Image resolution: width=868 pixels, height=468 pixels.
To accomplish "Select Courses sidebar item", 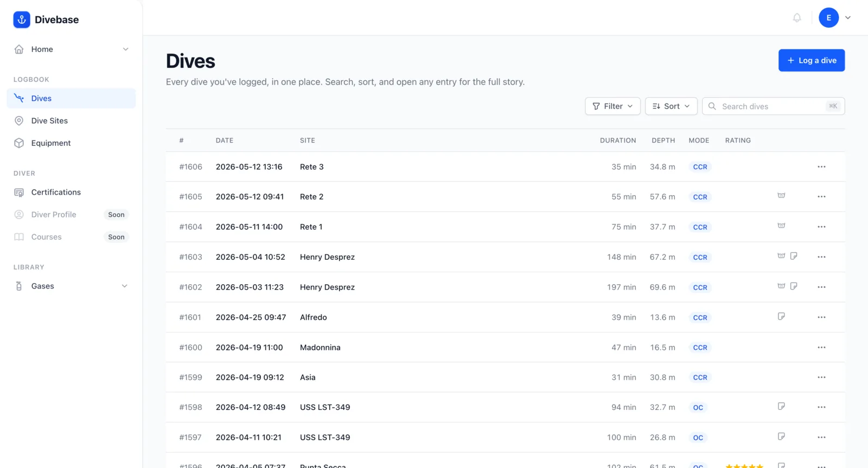I will [x=71, y=237].
